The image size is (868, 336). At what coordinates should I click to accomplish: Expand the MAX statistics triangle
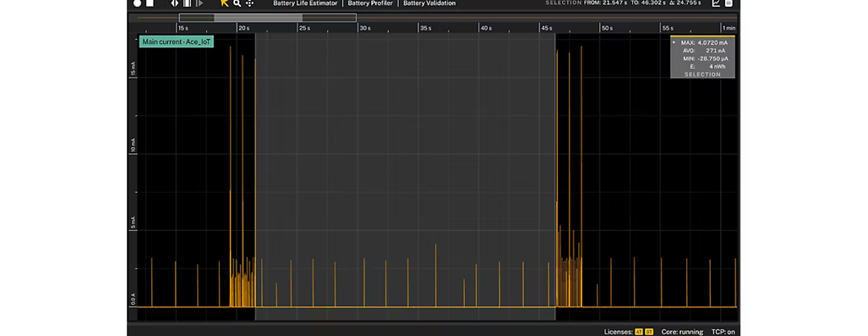674,42
